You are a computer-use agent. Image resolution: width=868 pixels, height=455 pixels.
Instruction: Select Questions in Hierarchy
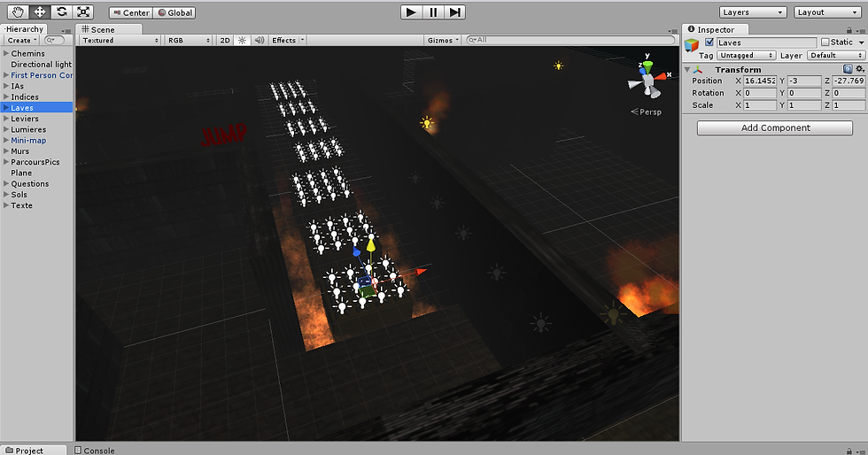tap(30, 184)
